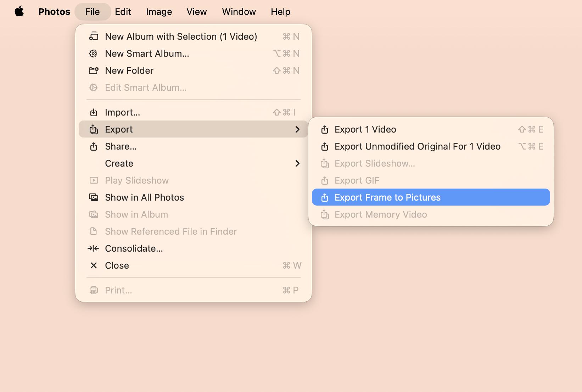Expand the Create submenu arrow
Image resolution: width=582 pixels, height=392 pixels.
[297, 163]
